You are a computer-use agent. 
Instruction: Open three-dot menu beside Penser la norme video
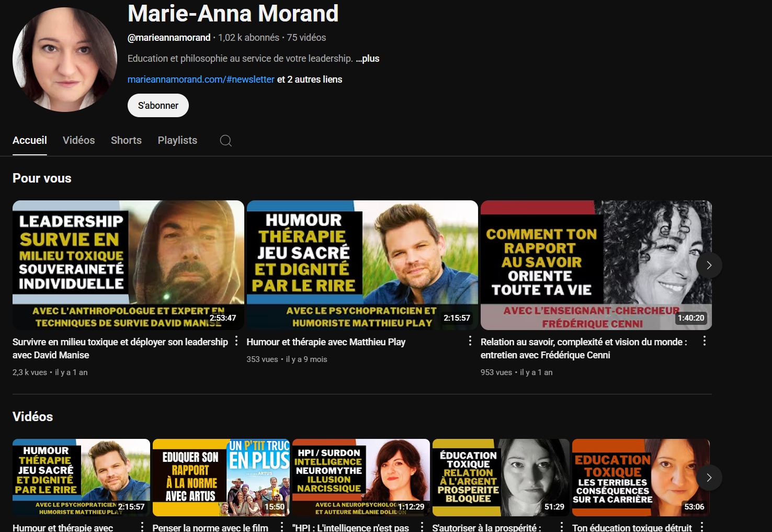click(282, 527)
